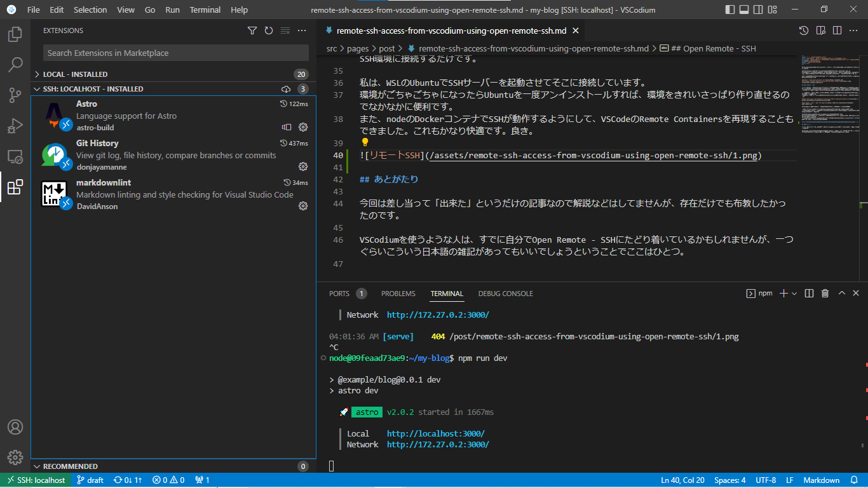Screen dimensions: 868x488
Task: Switch to the PROBLEMS panel tab
Action: pos(398,294)
